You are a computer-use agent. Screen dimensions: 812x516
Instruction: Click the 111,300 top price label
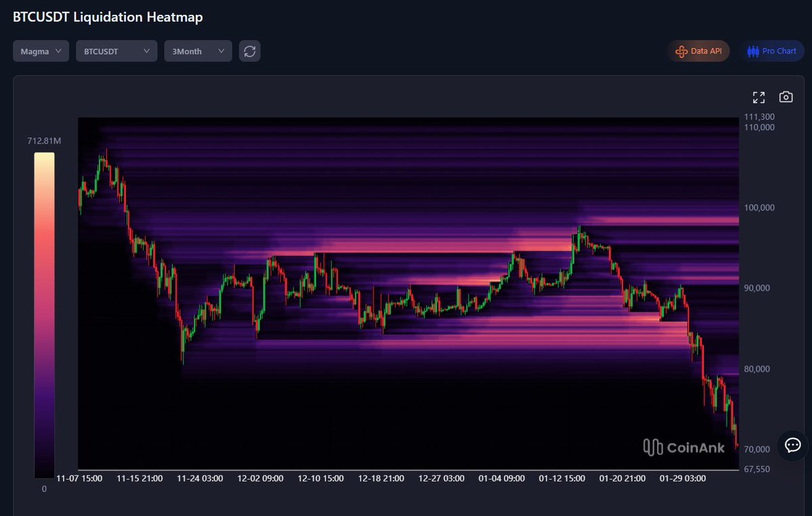(759, 117)
